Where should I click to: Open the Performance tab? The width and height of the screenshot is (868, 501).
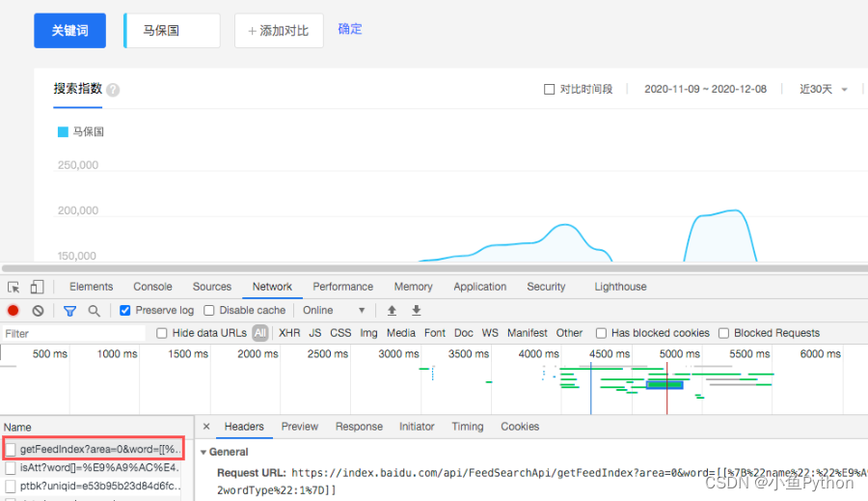coord(342,287)
